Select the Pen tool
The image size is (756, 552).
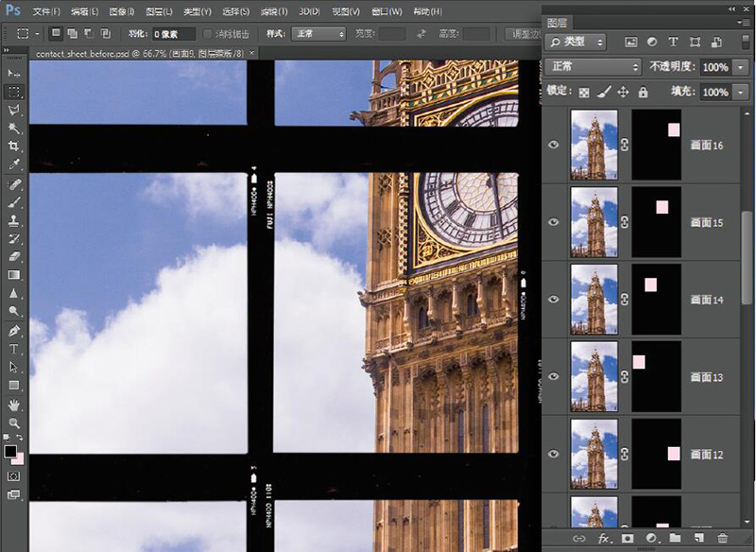14,331
